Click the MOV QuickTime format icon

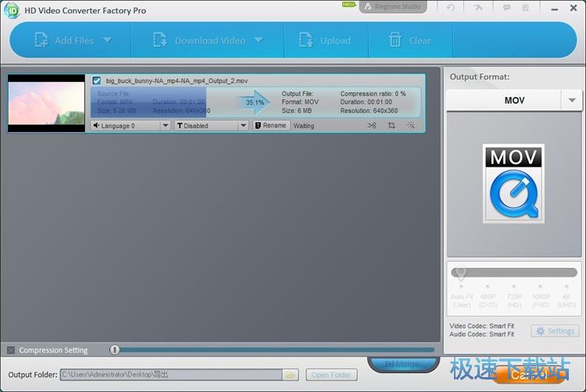513,184
